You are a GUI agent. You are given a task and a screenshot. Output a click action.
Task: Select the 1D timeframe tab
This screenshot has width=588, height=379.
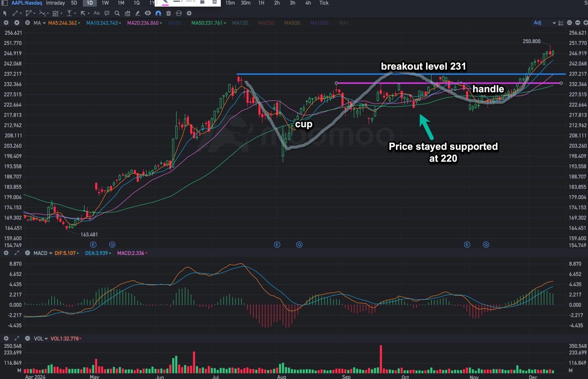(x=90, y=3)
